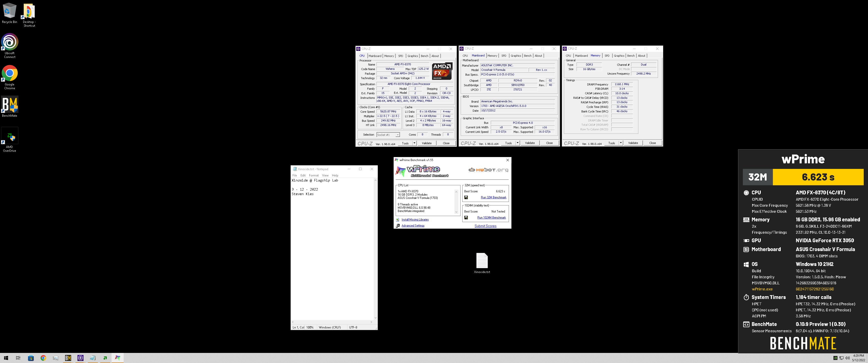Open the CPU tab in Memory CPU-Z window
The width and height of the screenshot is (868, 363).
(x=568, y=56)
